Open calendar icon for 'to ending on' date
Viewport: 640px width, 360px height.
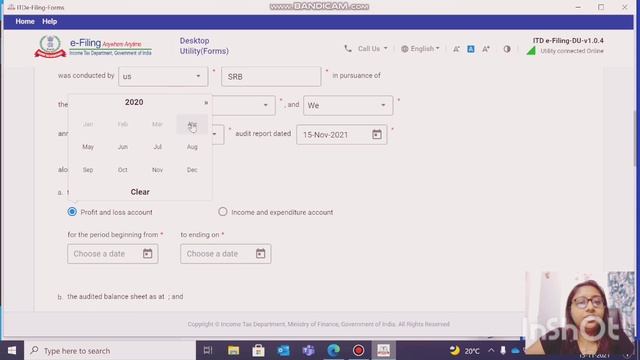pyautogui.click(x=260, y=253)
